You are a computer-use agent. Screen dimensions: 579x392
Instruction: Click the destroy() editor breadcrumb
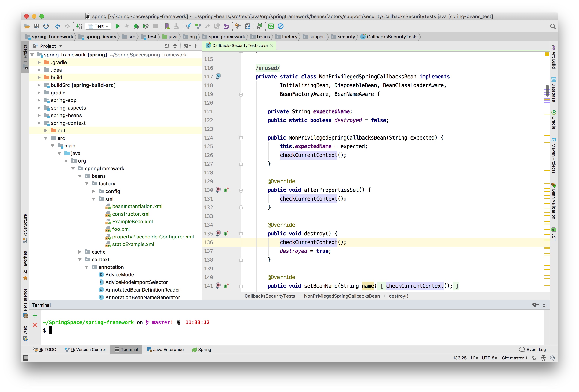pyautogui.click(x=398, y=296)
